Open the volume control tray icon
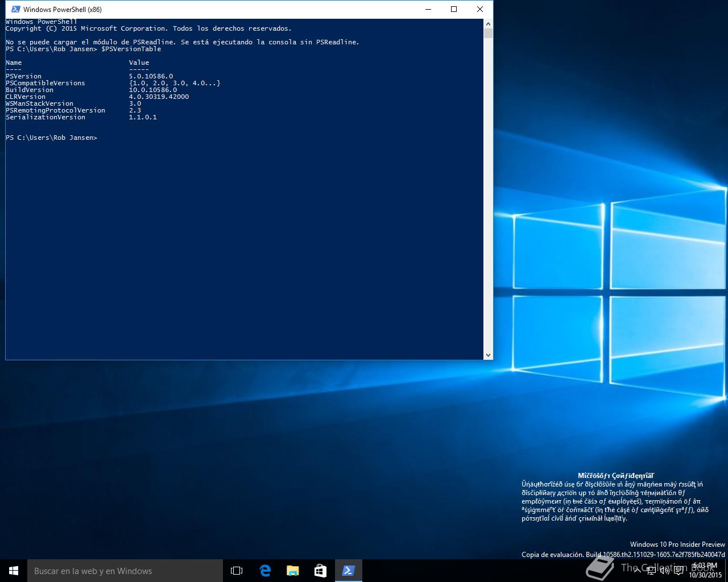The height and width of the screenshot is (582, 728). 664,571
